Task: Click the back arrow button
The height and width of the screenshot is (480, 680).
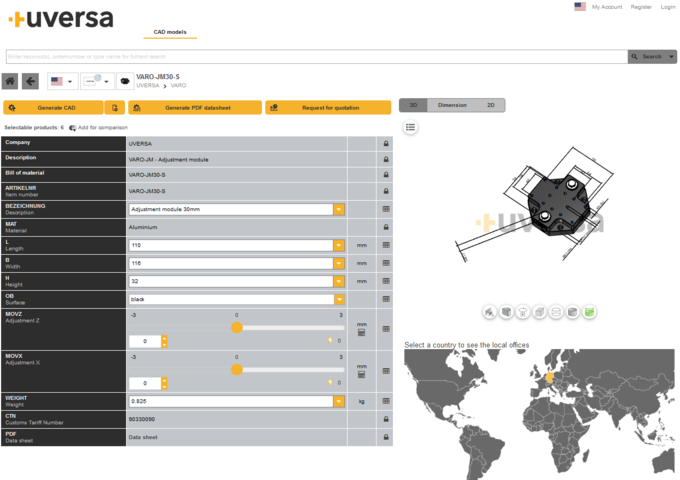Action: tap(30, 81)
